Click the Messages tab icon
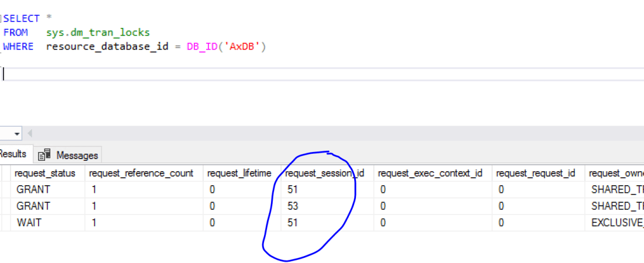This screenshot has height=263, width=644. (x=45, y=155)
